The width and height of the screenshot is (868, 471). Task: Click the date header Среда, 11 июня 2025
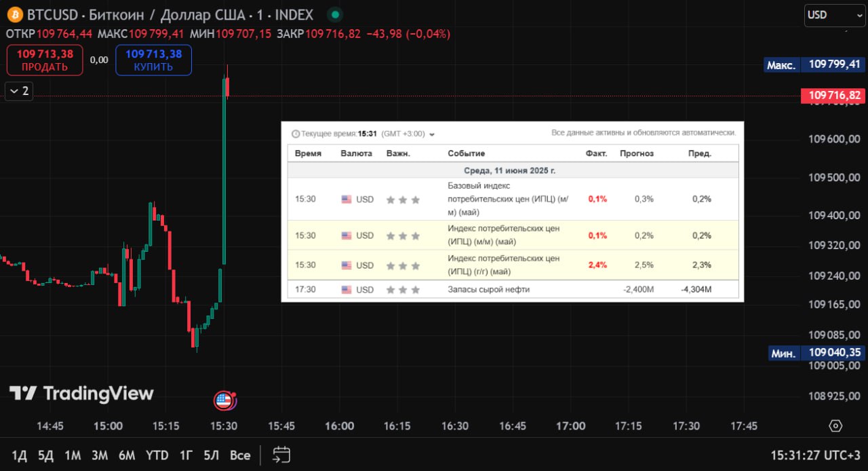click(510, 170)
